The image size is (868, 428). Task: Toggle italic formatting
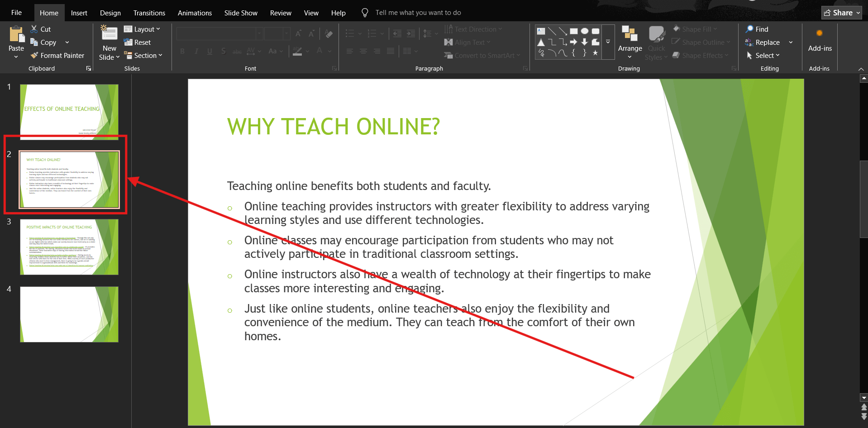pos(196,51)
